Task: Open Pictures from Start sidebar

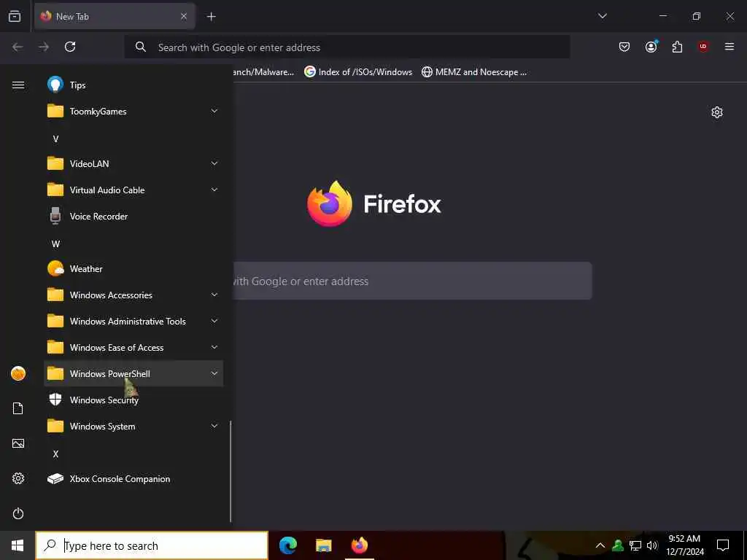Action: click(x=18, y=443)
